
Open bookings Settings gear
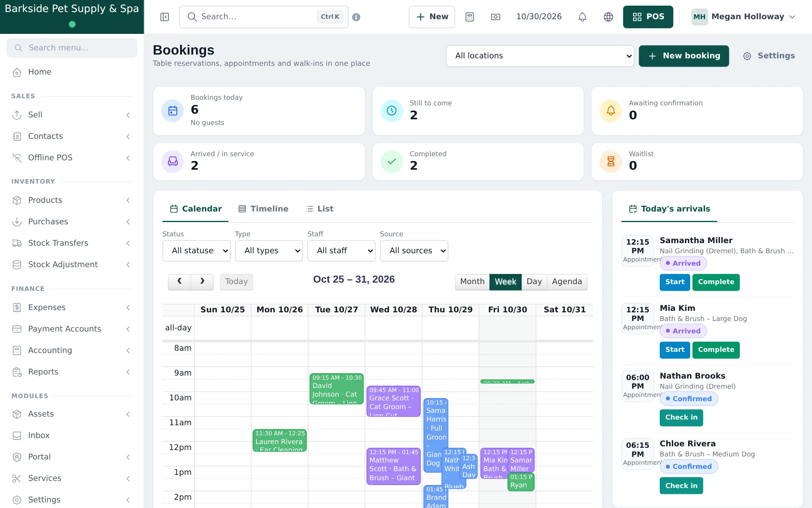point(769,56)
